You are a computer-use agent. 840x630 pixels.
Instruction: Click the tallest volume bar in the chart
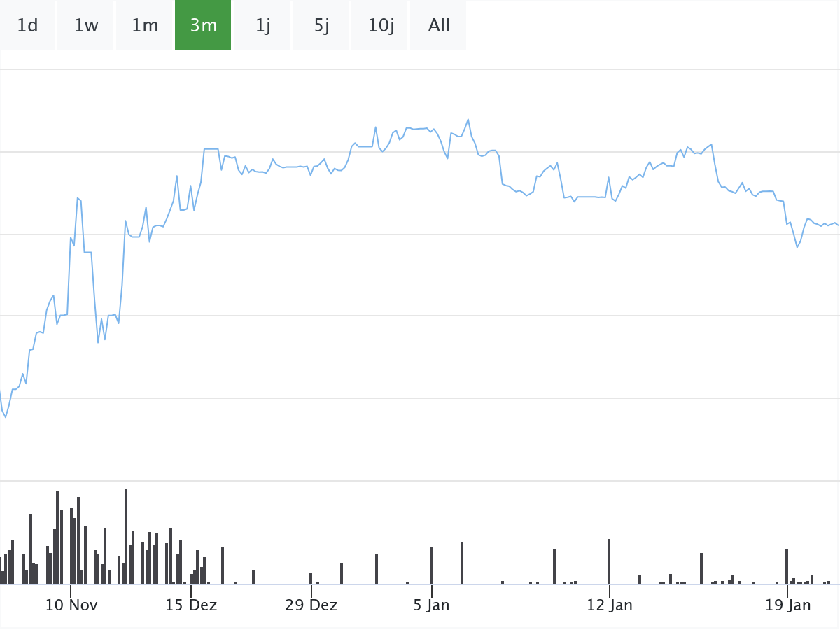[126, 536]
